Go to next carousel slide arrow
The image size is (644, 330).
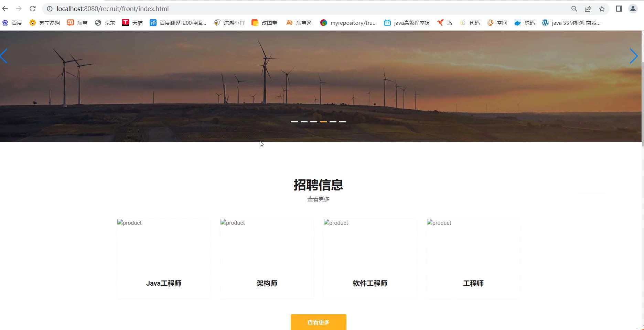(634, 56)
